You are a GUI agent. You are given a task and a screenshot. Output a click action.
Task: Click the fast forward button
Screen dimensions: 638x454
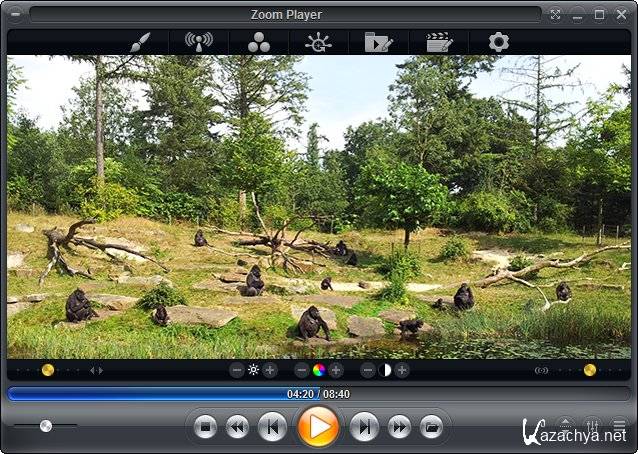click(399, 427)
